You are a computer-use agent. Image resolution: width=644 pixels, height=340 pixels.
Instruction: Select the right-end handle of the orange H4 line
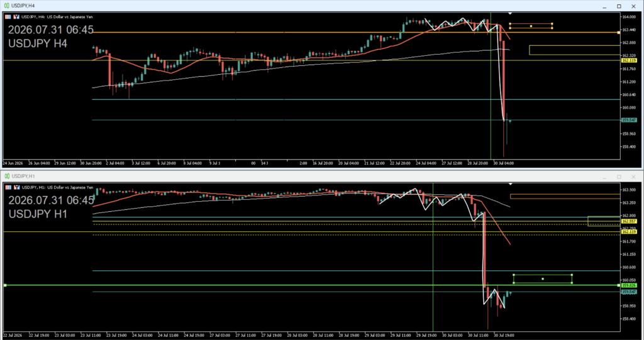click(619, 33)
